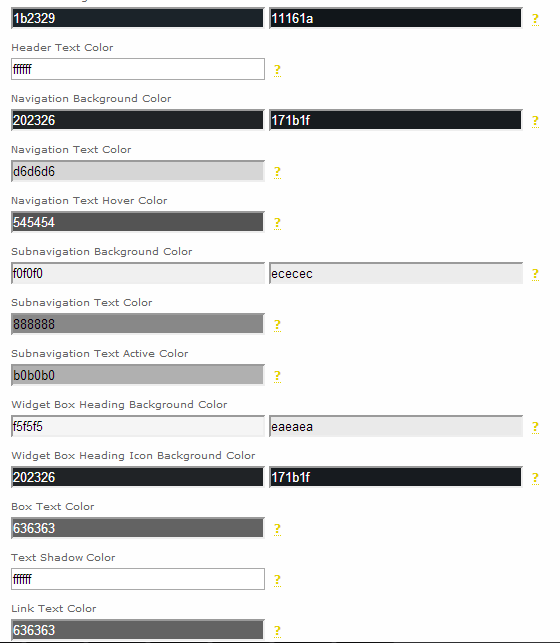Image resolution: width=560 pixels, height=643 pixels.
Task: Select the 545454 hover color field
Action: point(138,222)
